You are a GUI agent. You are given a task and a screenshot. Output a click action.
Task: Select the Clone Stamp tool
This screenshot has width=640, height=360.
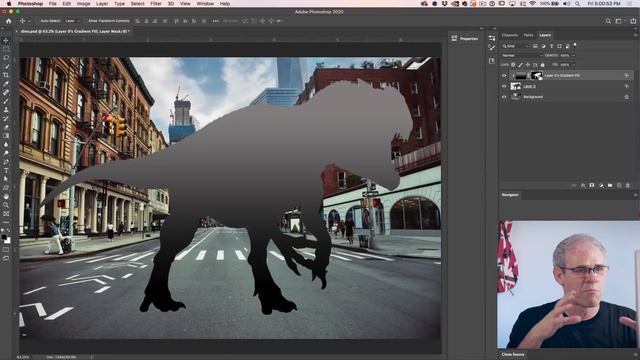click(6, 110)
